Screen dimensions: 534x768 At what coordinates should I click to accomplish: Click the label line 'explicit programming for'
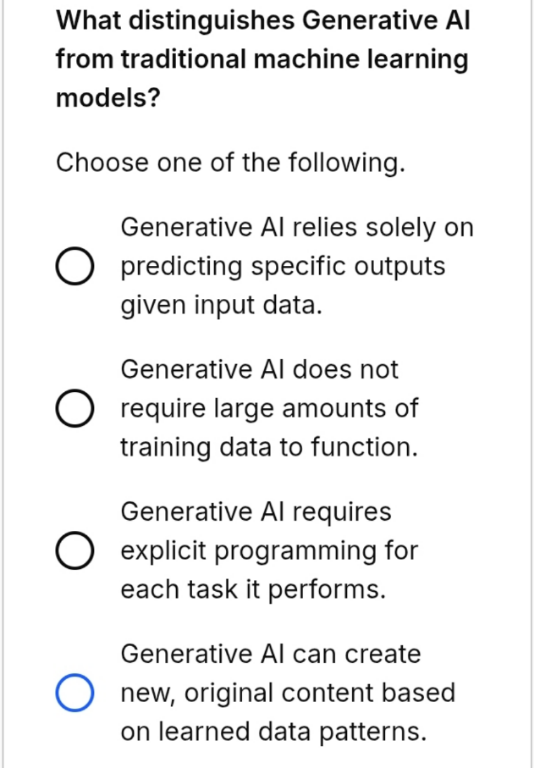coord(269,551)
